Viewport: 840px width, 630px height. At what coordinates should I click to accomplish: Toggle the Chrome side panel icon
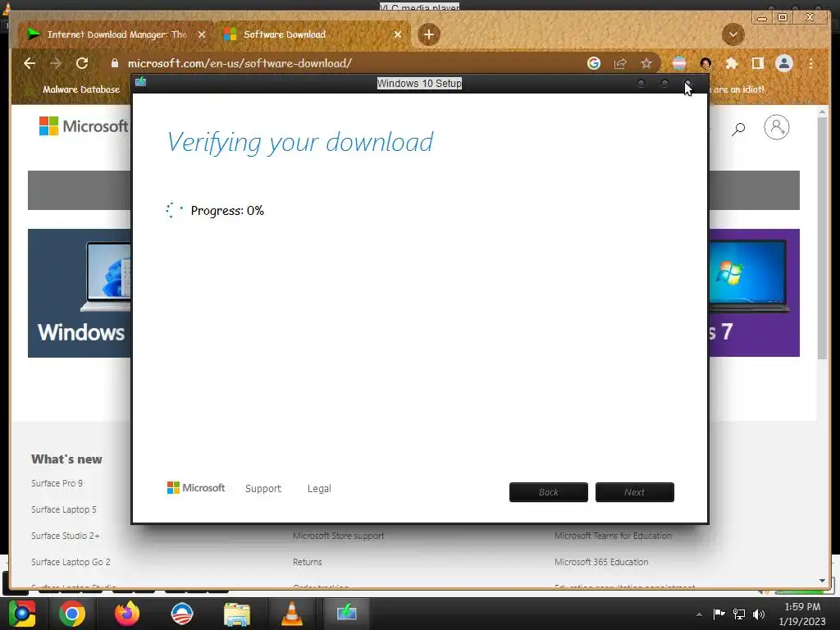pos(757,63)
